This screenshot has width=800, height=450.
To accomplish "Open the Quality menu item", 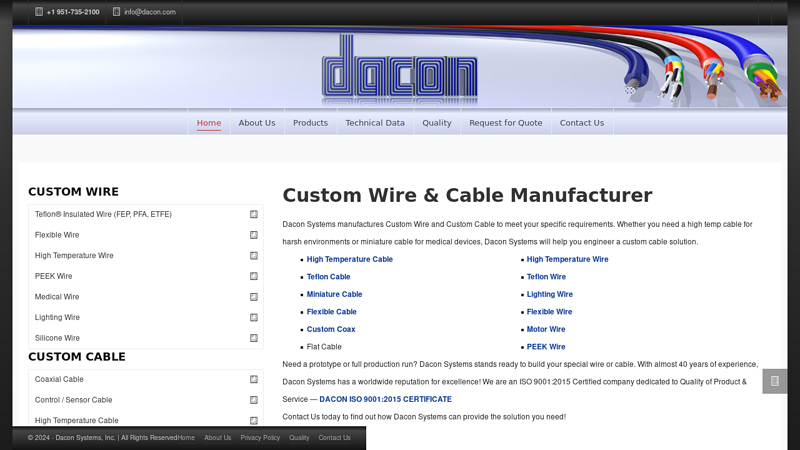I will tap(437, 123).
